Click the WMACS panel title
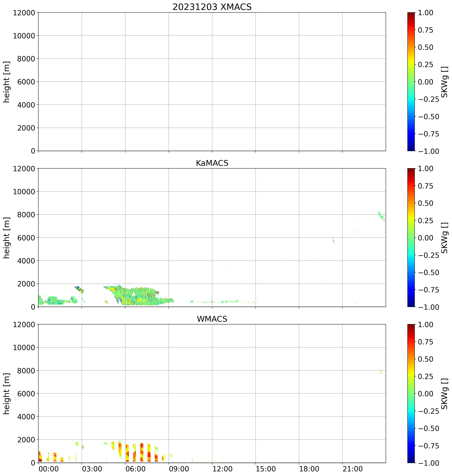 pos(212,319)
